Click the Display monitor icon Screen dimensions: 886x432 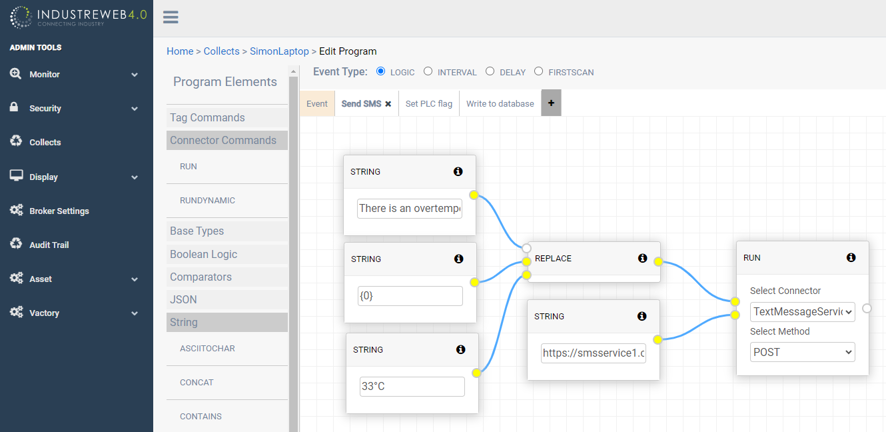click(x=16, y=176)
